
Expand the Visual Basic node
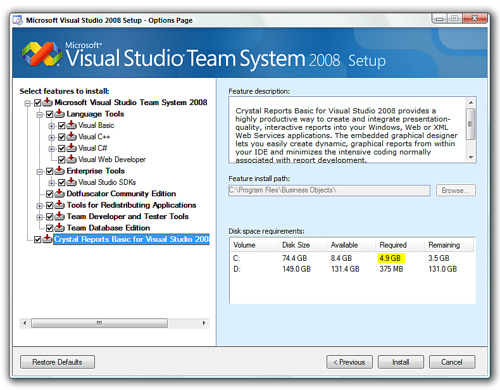(51, 126)
